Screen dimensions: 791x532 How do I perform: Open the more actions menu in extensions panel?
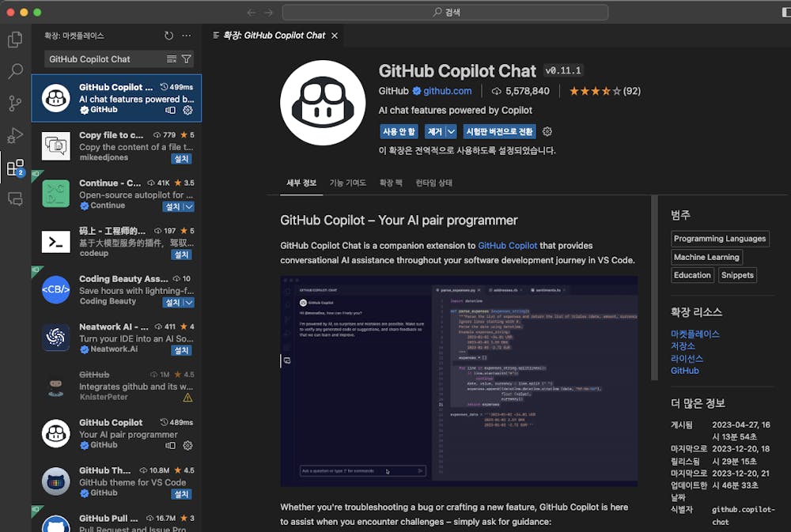pos(186,36)
